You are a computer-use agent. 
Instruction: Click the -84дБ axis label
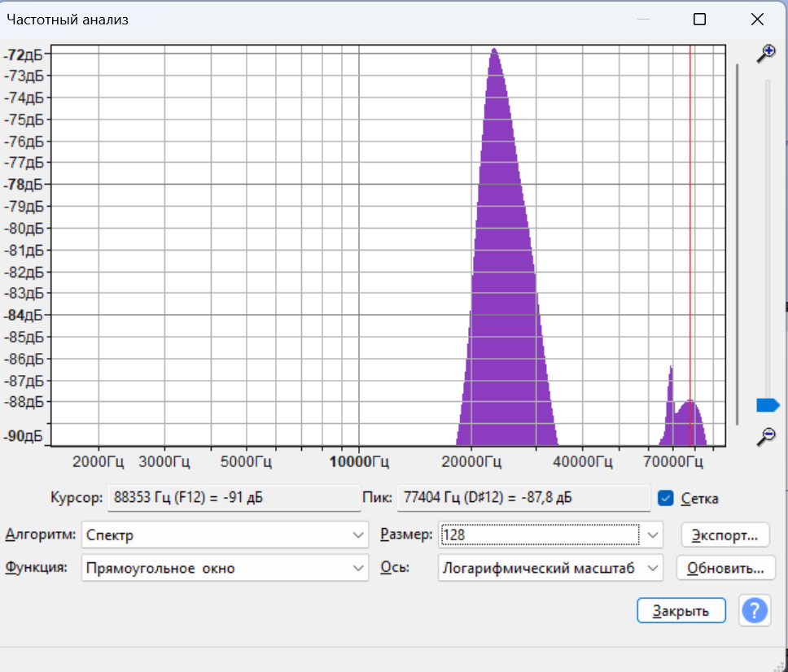23,316
